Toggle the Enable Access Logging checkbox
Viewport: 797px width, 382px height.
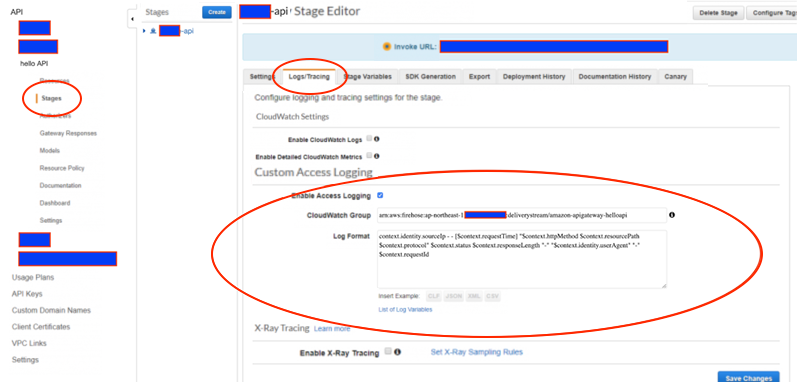point(380,195)
